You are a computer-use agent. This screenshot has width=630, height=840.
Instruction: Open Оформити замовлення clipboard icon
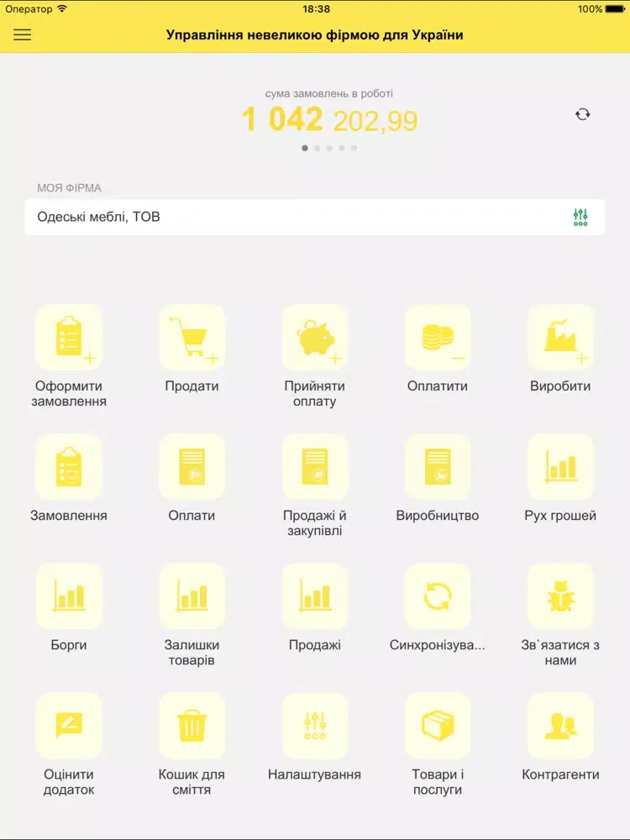click(x=69, y=338)
